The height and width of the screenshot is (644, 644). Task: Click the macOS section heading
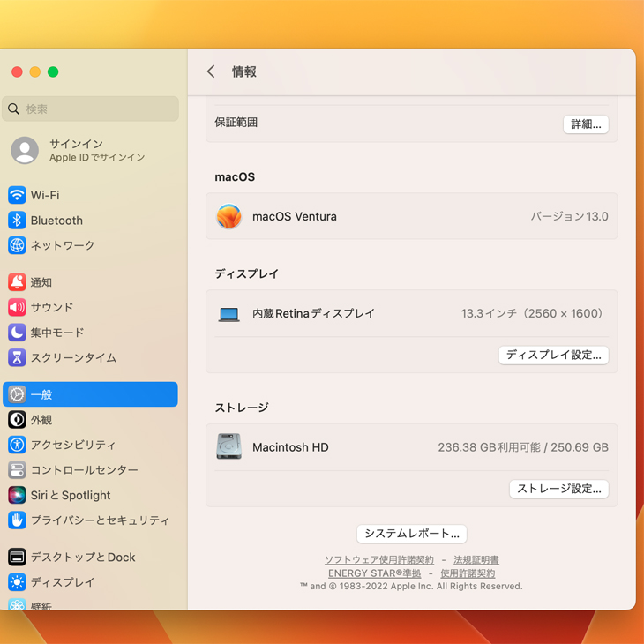tap(235, 177)
